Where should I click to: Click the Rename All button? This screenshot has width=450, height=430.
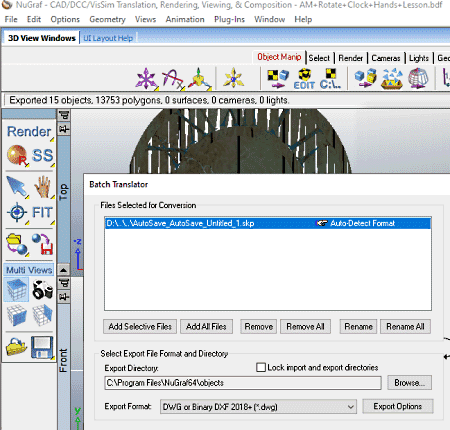point(405,326)
